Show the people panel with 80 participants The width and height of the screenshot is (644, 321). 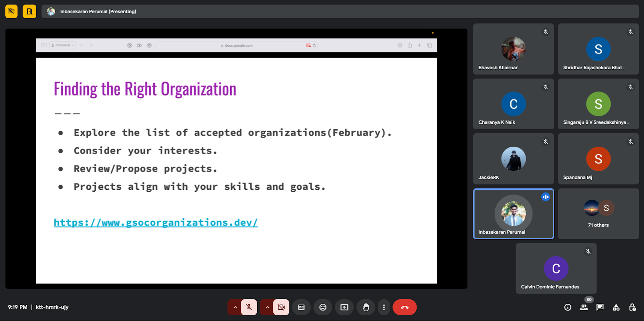coord(584,307)
